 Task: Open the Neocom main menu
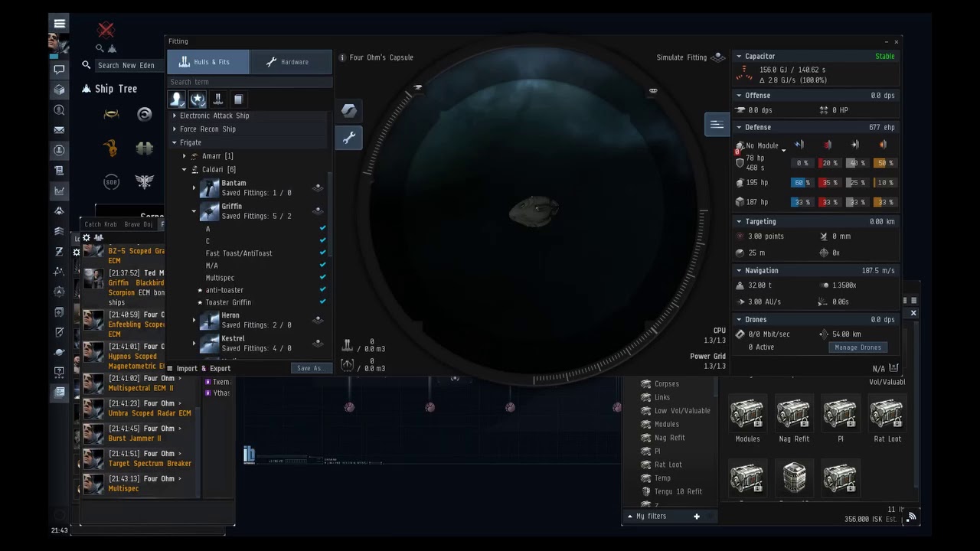click(59, 23)
